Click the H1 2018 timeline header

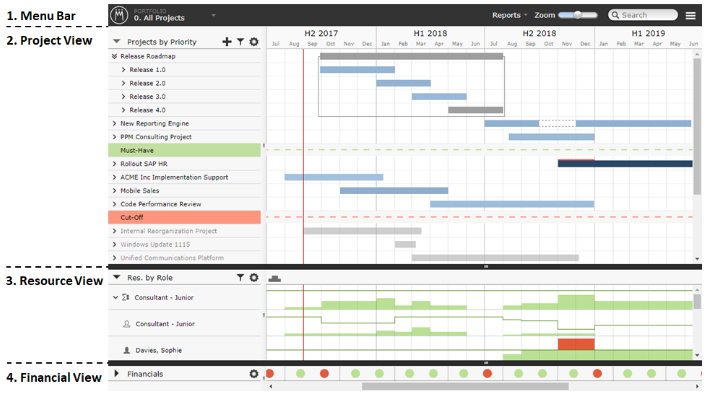[x=430, y=33]
